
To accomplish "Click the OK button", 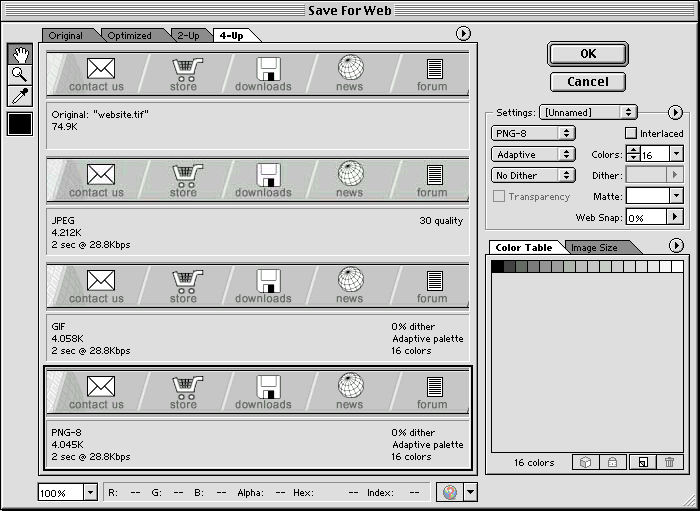I will point(587,53).
